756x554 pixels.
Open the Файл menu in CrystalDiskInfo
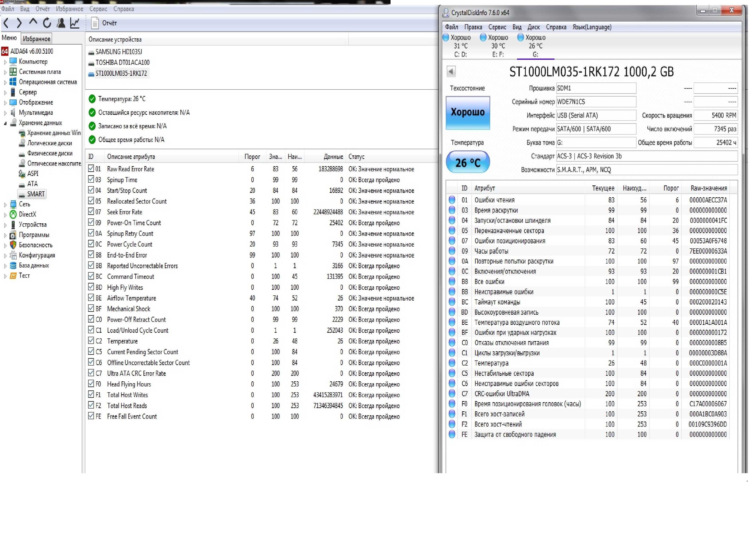(x=451, y=27)
